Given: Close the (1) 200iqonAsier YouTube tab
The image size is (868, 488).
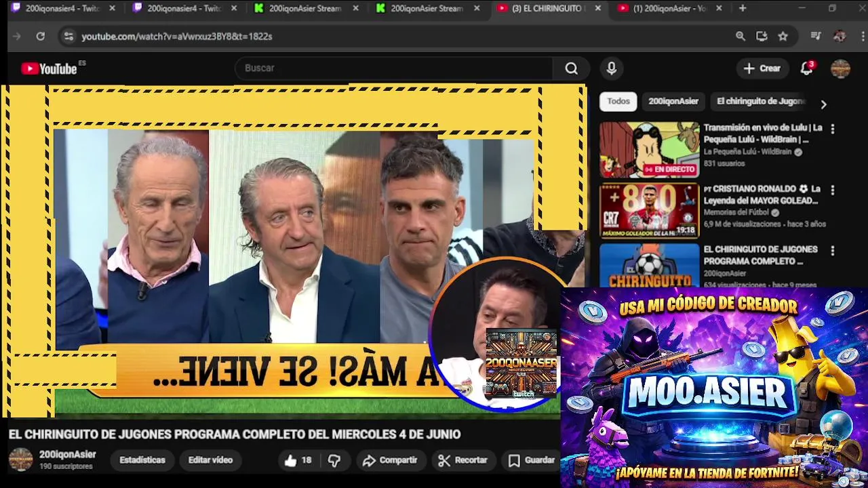Looking at the screenshot, I should (x=719, y=8).
